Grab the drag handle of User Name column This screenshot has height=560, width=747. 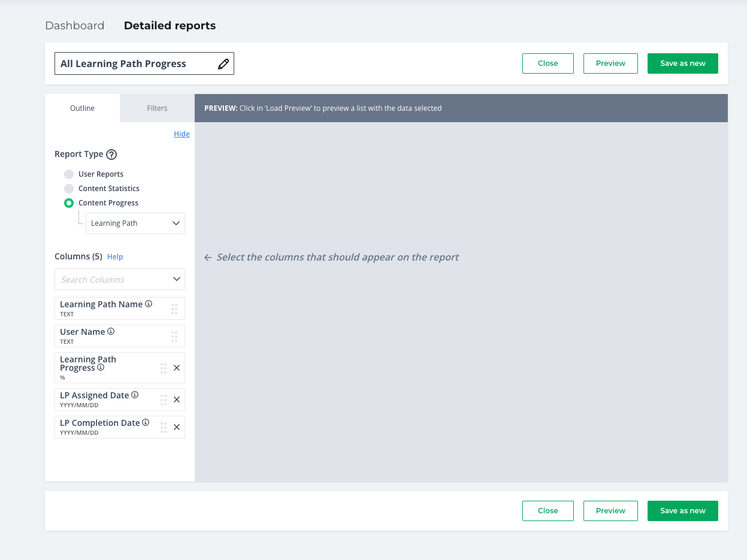coord(174,336)
